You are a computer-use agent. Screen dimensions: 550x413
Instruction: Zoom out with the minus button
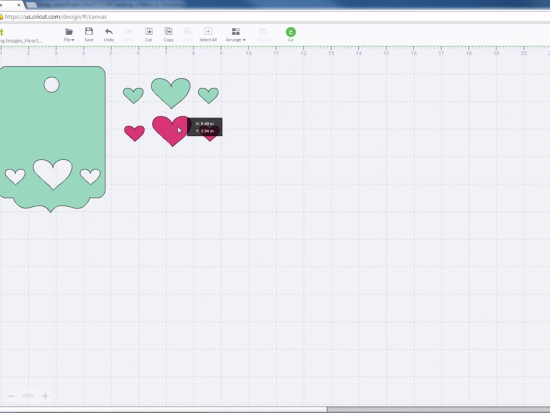(x=11, y=396)
